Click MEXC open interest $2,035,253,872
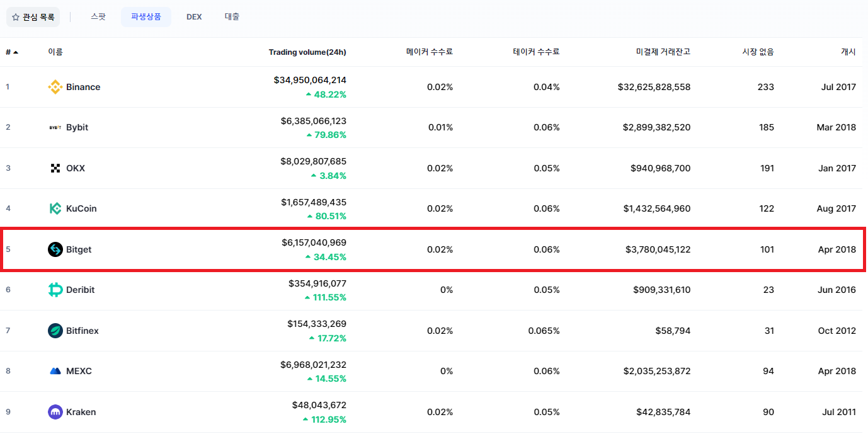Viewport: 868px width, 434px height. tap(658, 371)
